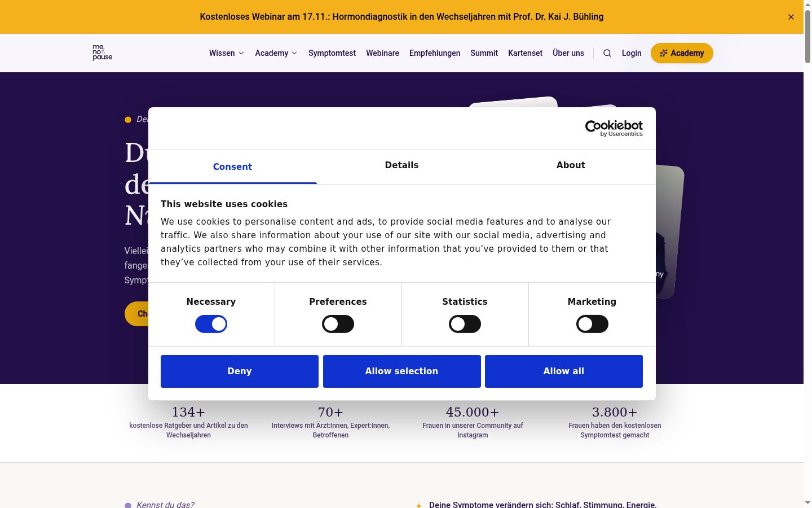Dismiss the yellow webinar announcement banner

coord(791,17)
